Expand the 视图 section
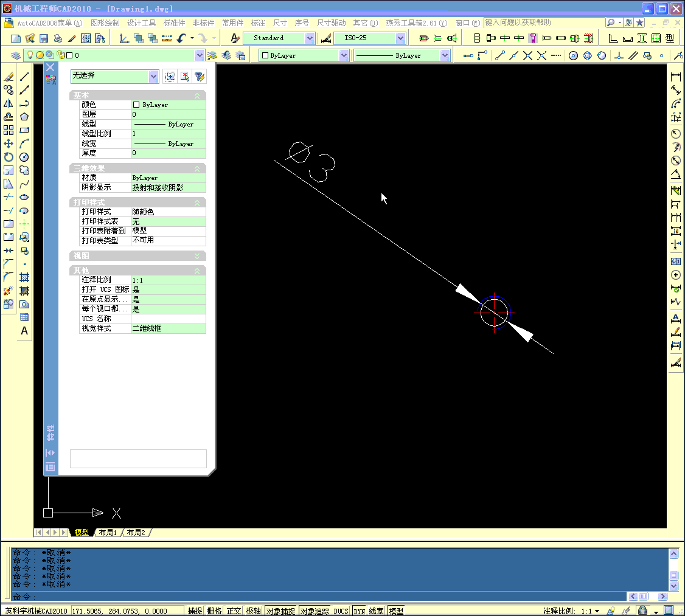The width and height of the screenshot is (685, 616). point(197,256)
